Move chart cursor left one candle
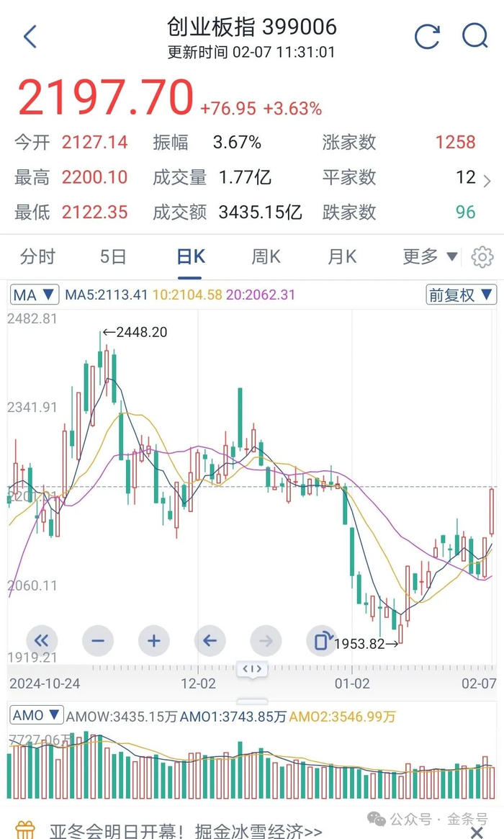This screenshot has width=504, height=839. (x=210, y=640)
